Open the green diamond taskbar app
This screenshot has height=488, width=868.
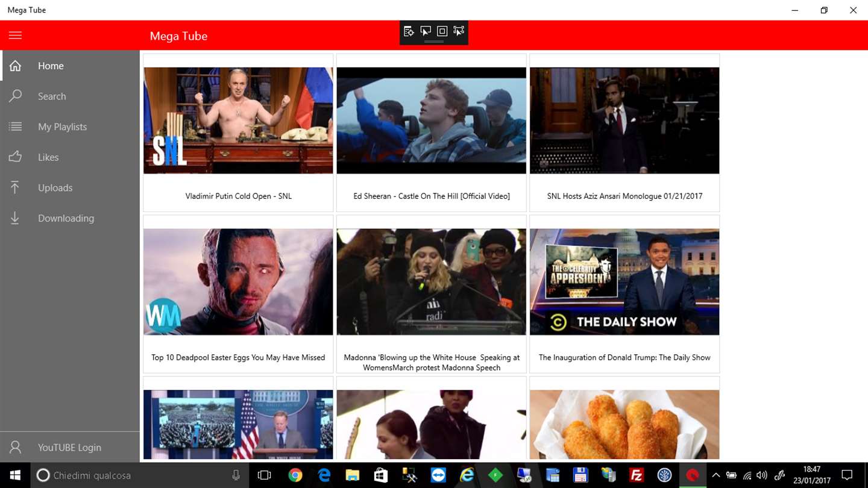[495, 475]
